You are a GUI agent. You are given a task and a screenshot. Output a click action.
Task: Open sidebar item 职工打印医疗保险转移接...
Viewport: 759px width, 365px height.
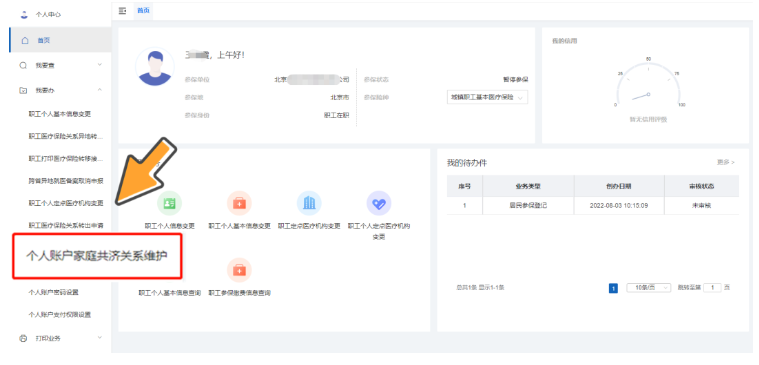pyautogui.click(x=66, y=159)
